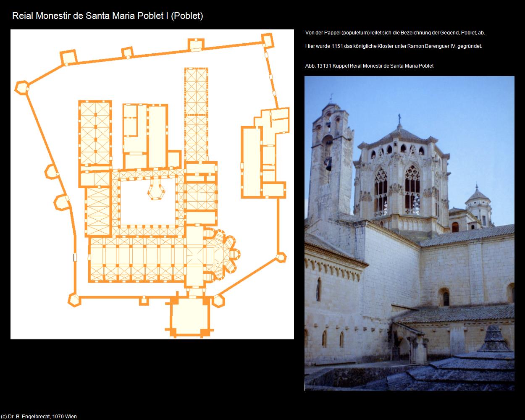Open the monastery floor plan image

tap(152, 184)
